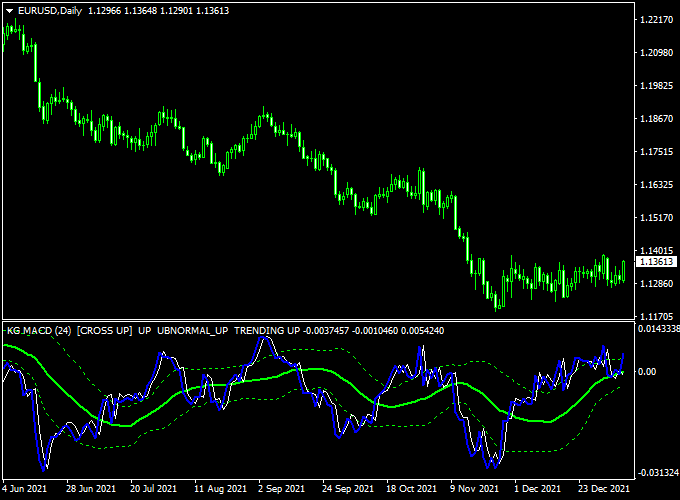Click the 2 Sep 2021 date label
Screen dimensions: 680x500
pos(281,489)
